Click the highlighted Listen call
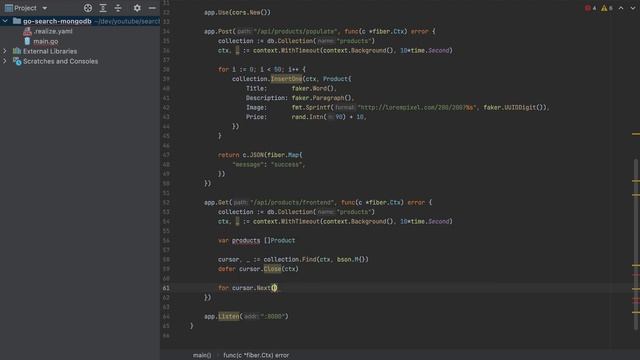Viewport: 640px width, 360px height. click(x=229, y=316)
